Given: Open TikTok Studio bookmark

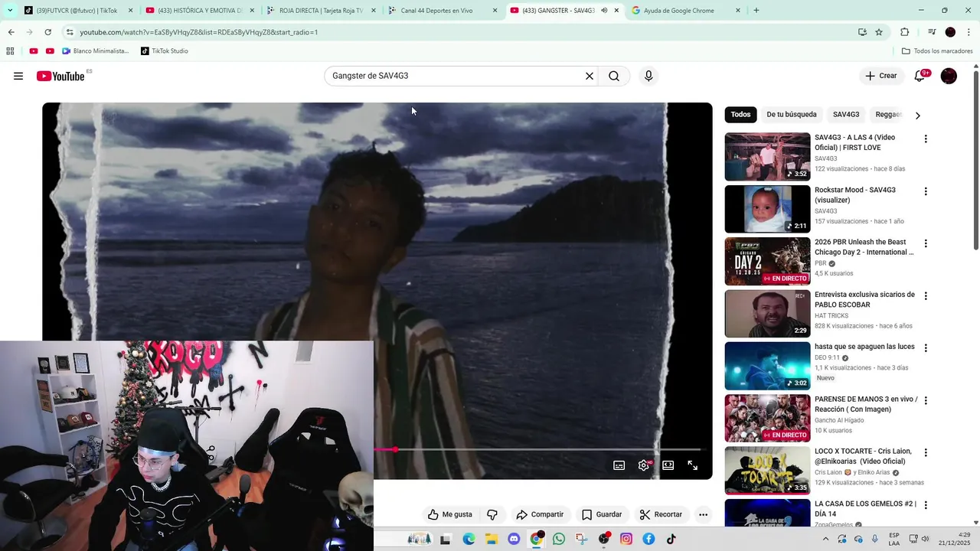Looking at the screenshot, I should coord(164,51).
